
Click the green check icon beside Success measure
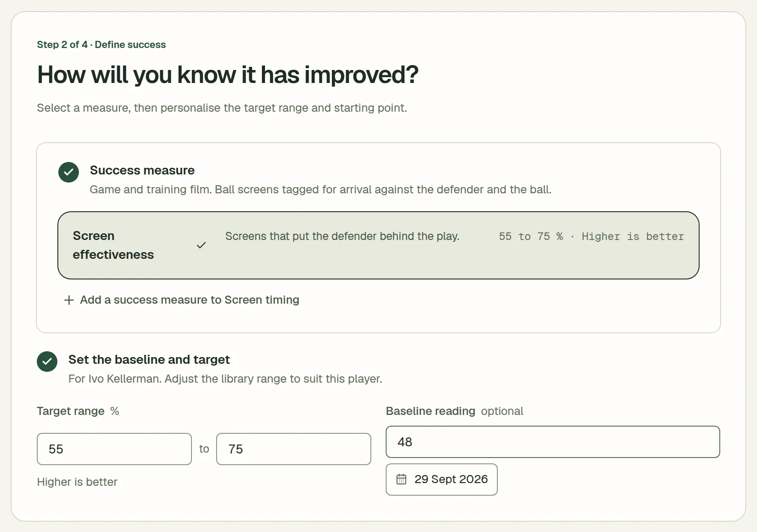[69, 172]
